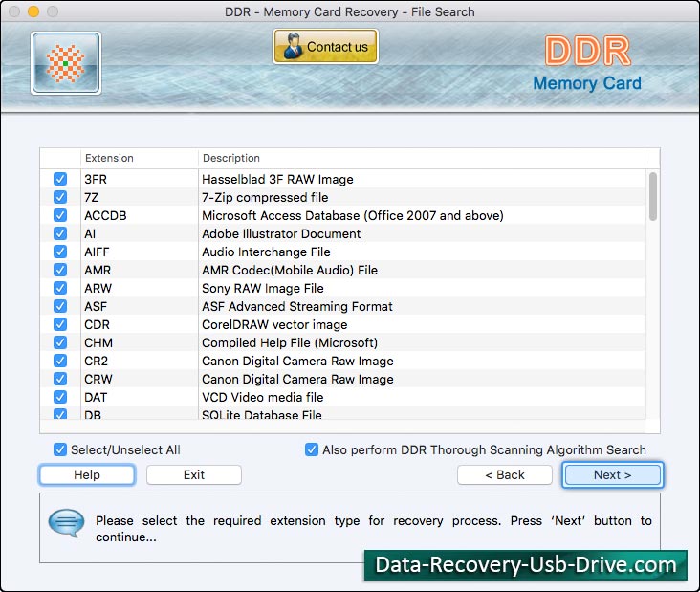This screenshot has height=592, width=700.
Task: Select the 'Audio Interchange File' description
Action: (266, 252)
